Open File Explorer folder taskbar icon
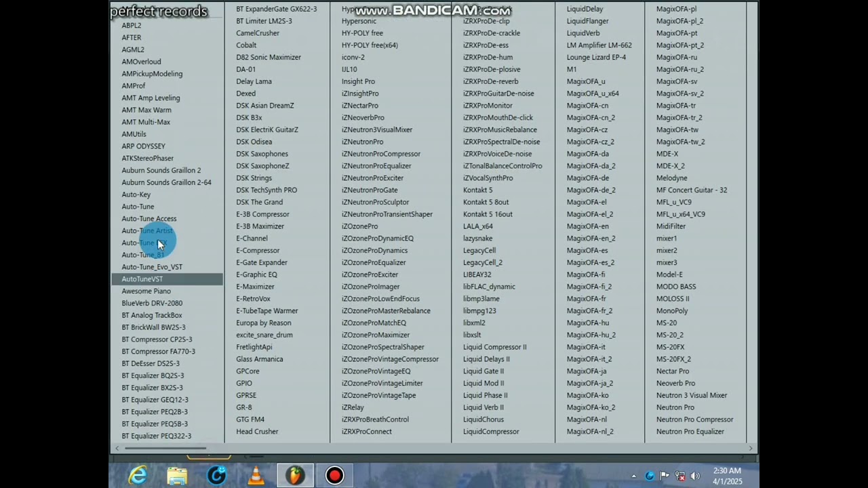Viewport: 868px width, 488px height. tap(177, 476)
